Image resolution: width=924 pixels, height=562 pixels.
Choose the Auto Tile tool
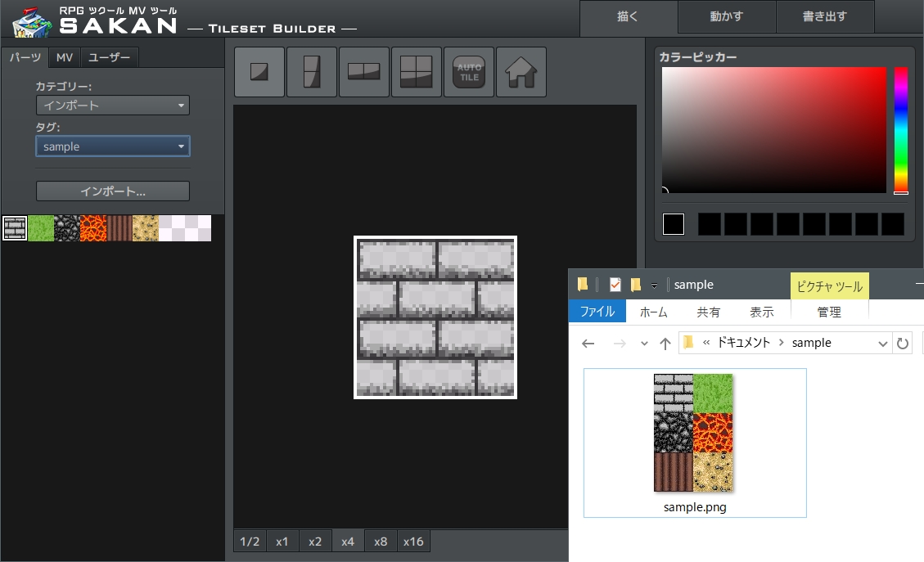469,72
